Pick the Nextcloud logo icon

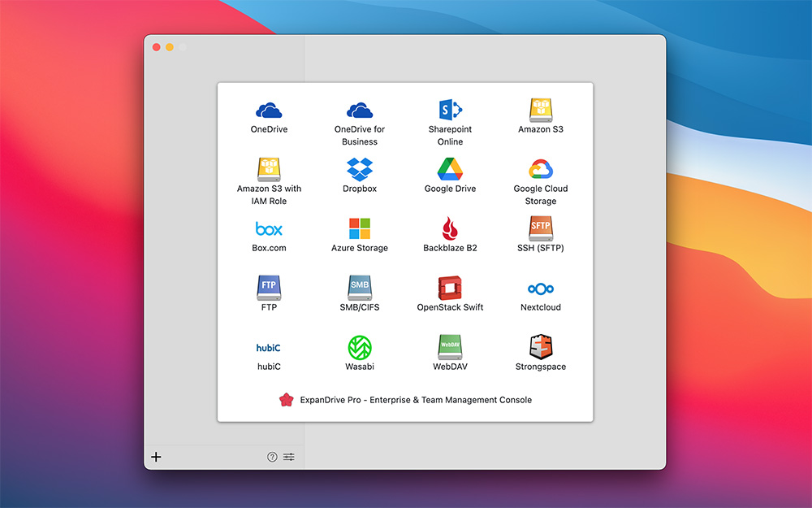pos(541,289)
